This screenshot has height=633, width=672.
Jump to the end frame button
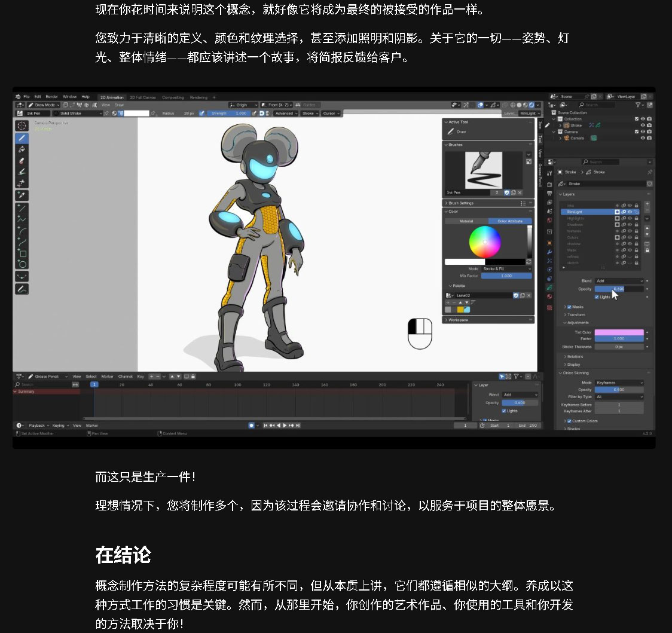pyautogui.click(x=298, y=426)
